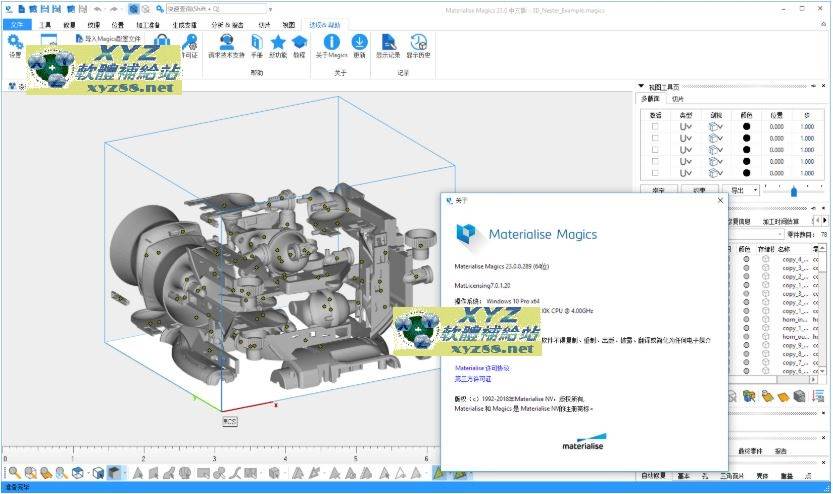
Task: Open the Tutorial graduation cap icon
Action: (300, 42)
